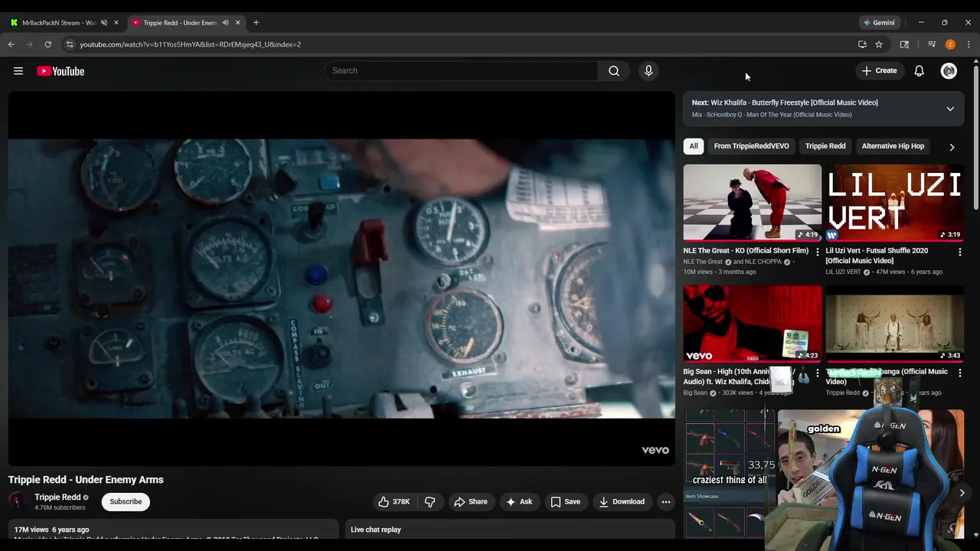Show next Shorts with the arrow
Viewport: 980px width, 551px height.
(x=962, y=493)
